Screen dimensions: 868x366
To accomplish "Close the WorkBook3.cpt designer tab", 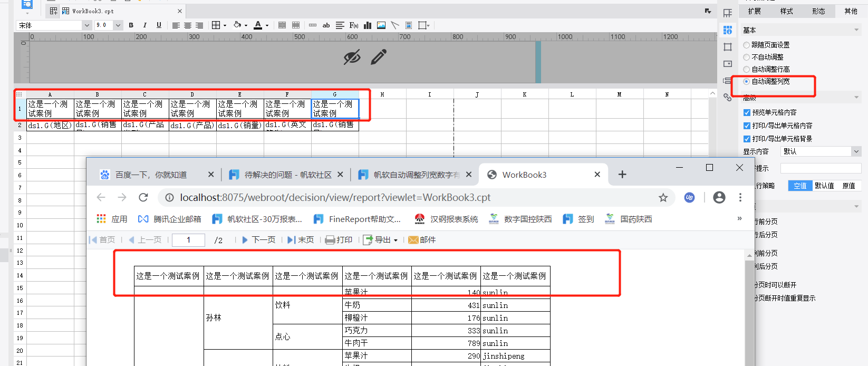I will click(180, 11).
